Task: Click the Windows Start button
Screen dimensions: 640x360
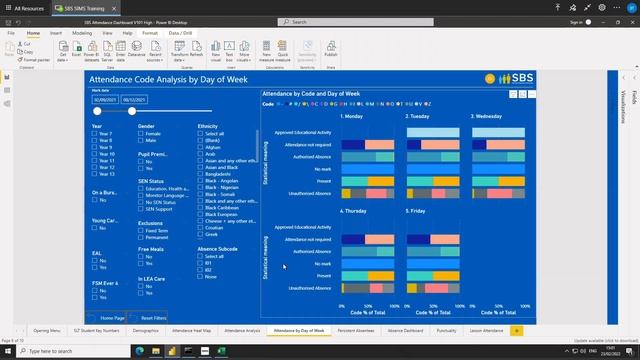Action: (x=8, y=351)
